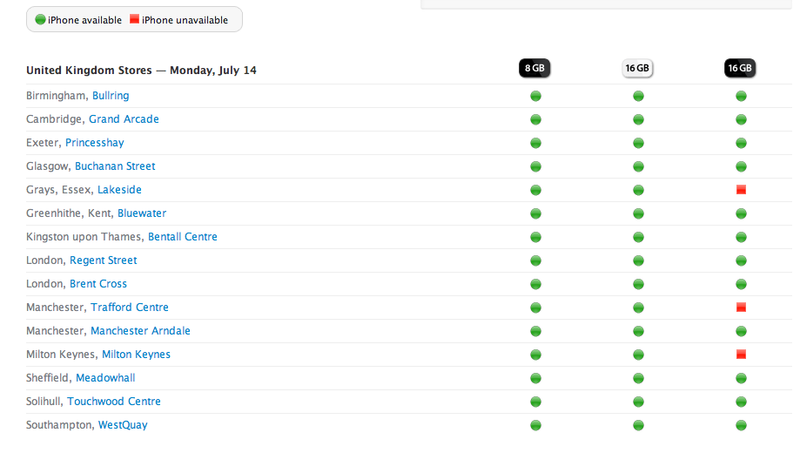Click 'United Kingdom Stores — Monday, July 14' heading
800x453 pixels.
click(141, 70)
